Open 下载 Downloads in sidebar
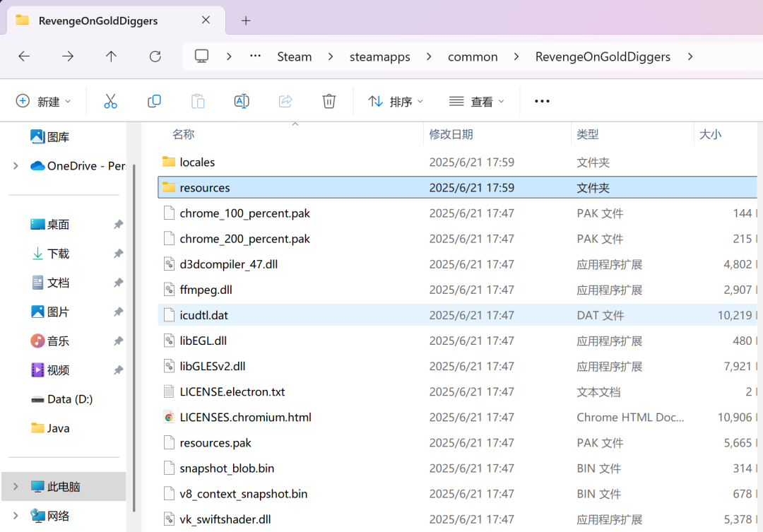The width and height of the screenshot is (763, 532). tap(49, 254)
